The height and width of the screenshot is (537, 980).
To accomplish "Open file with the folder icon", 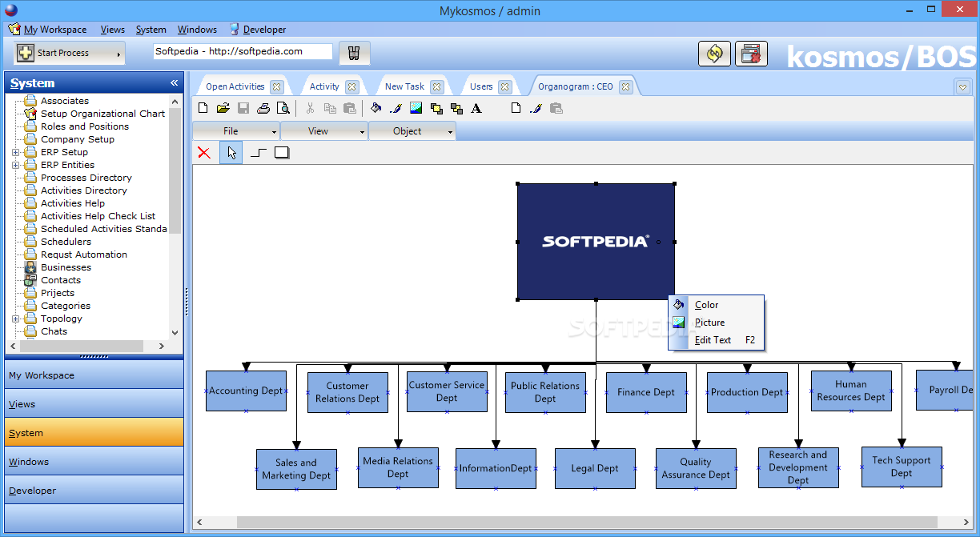I will pos(223,108).
